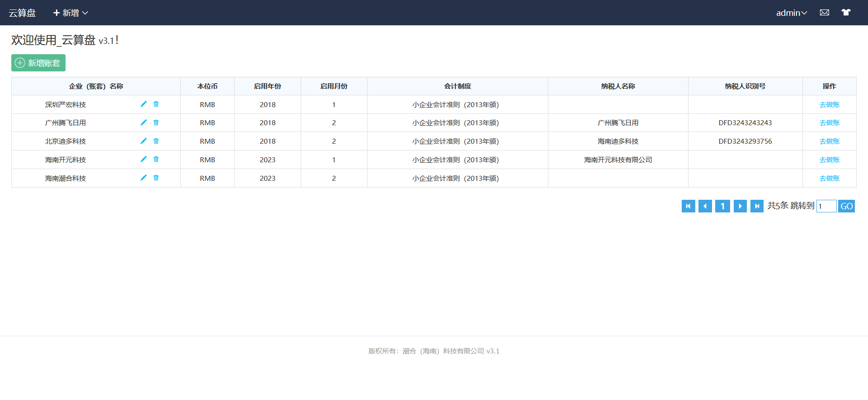868x400 pixels.
Task: Click trash icon for 海南开元科技
Action: pyautogui.click(x=156, y=159)
